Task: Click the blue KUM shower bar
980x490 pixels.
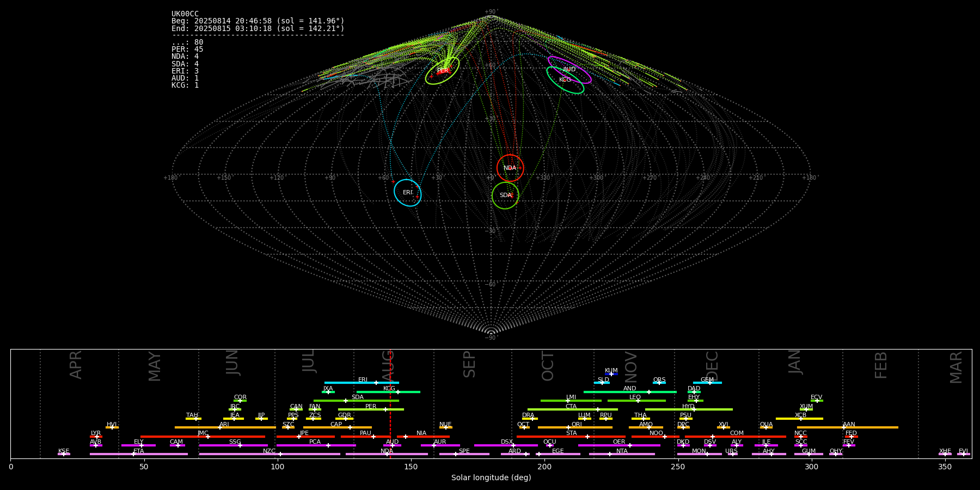Action: [x=611, y=374]
